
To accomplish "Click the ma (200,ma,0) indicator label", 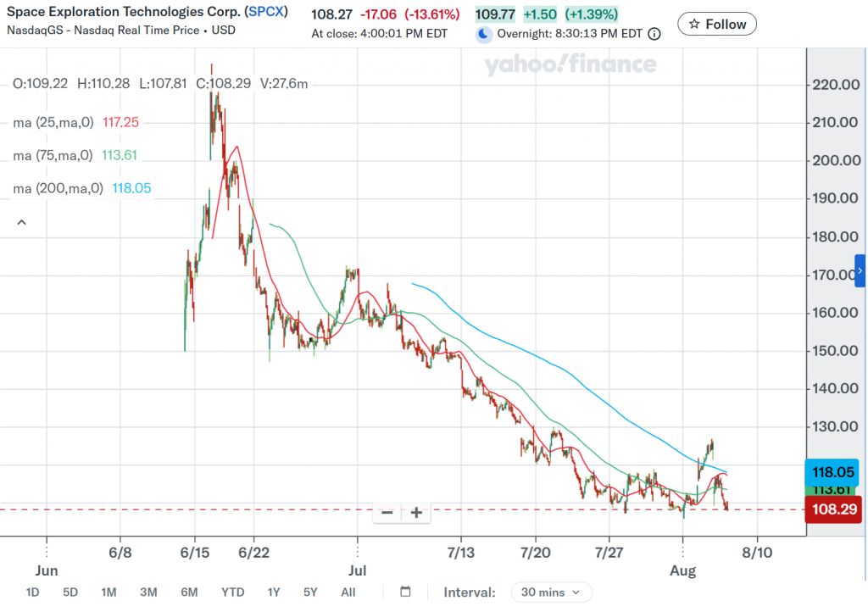I will pyautogui.click(x=58, y=188).
